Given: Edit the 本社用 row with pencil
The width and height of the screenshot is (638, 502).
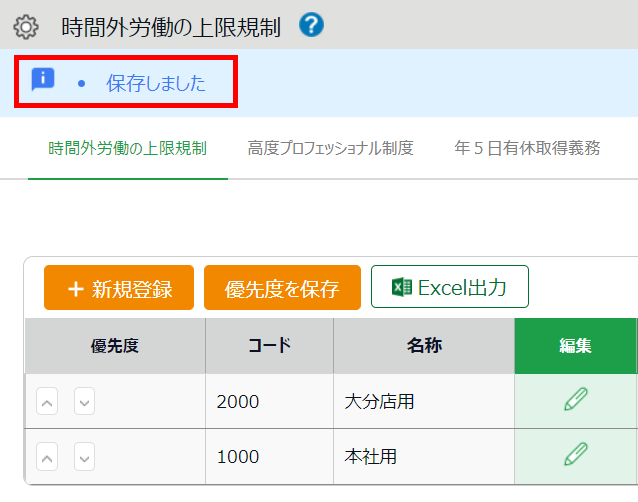Looking at the screenshot, I should 575,455.
